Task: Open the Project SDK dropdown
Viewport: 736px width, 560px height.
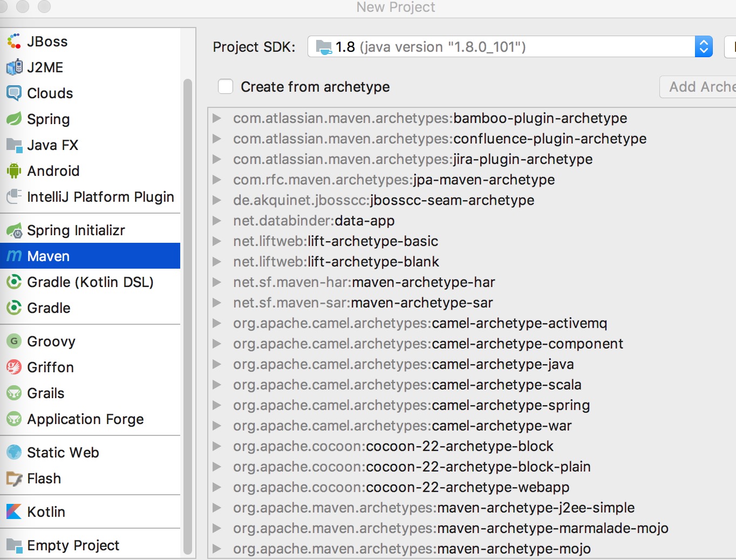Action: tap(703, 46)
